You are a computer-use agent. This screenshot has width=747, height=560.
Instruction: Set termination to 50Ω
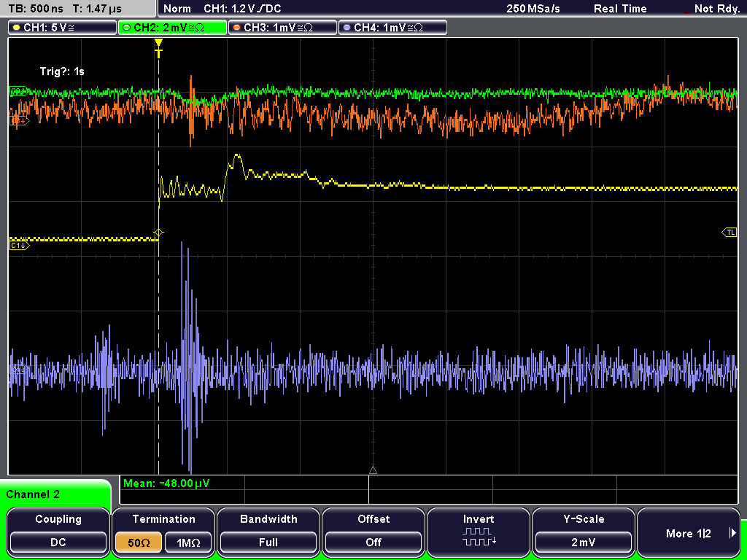click(139, 542)
